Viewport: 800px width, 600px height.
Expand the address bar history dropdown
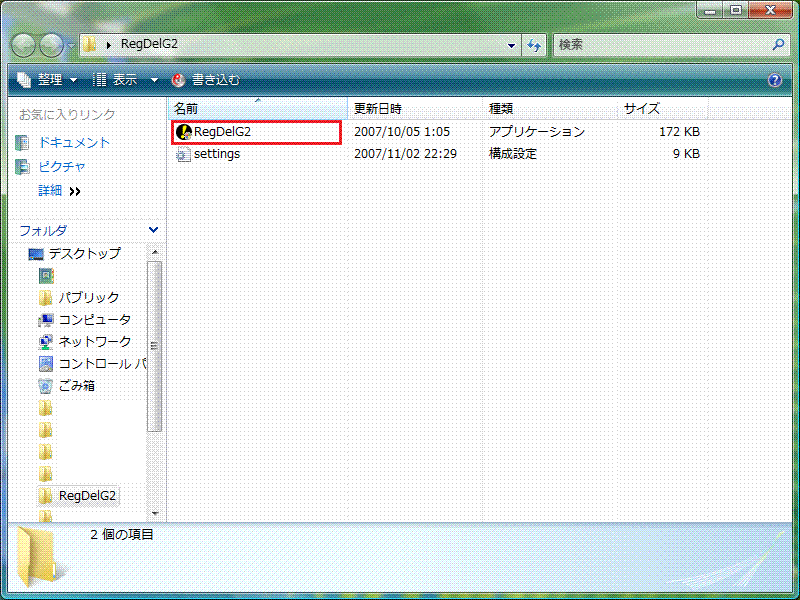tap(511, 45)
